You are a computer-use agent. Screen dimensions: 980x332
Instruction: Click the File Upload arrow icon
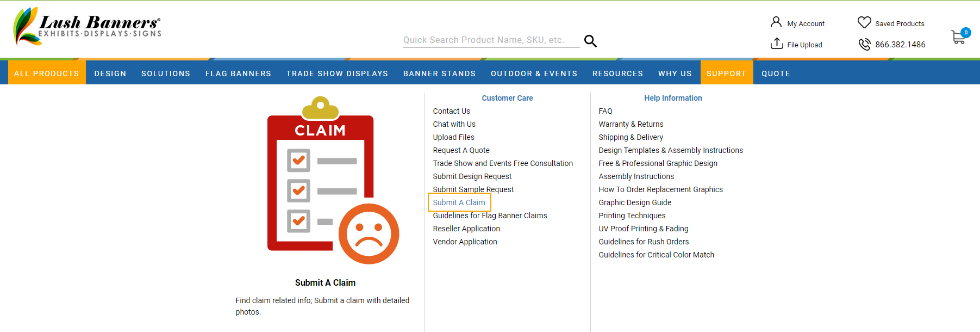coord(777,44)
